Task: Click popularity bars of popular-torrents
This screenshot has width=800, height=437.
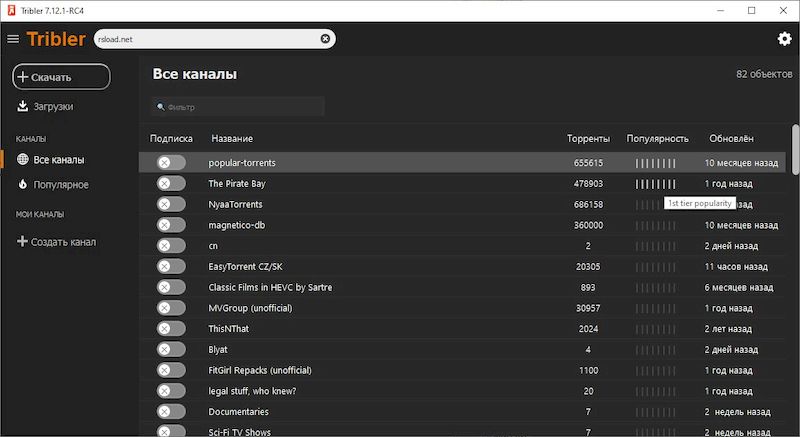Action: click(656, 163)
